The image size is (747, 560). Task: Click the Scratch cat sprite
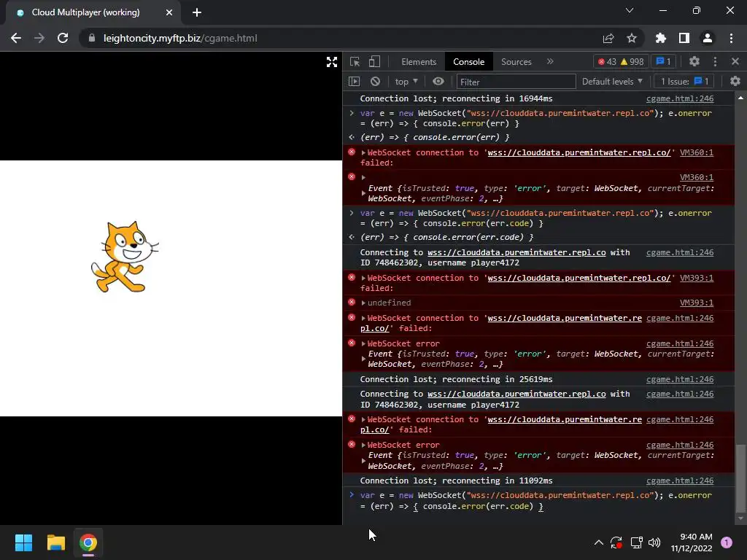[x=125, y=257]
